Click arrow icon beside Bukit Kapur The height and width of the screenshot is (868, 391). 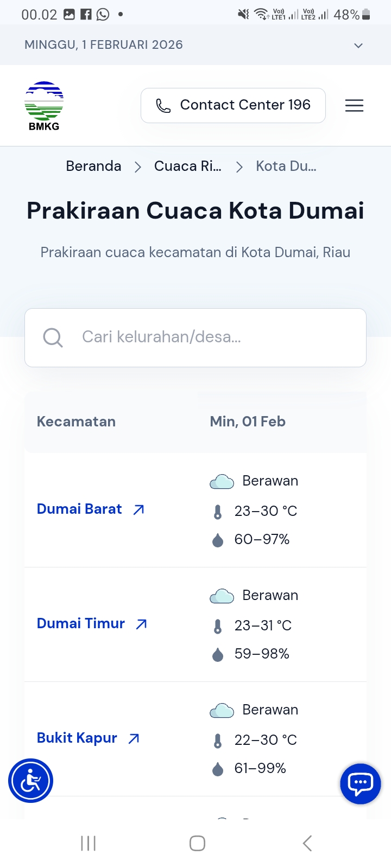134,738
